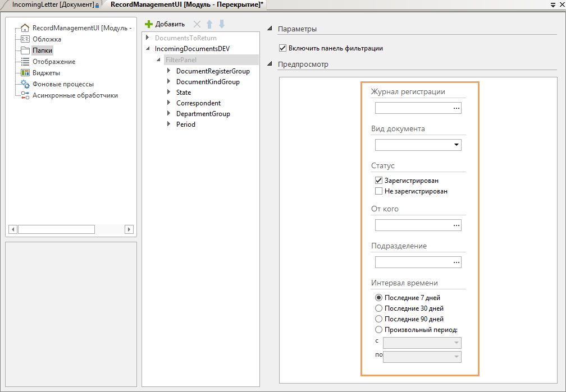The image size is (566, 392).
Task: Click the horizontal scrollbar in left tree panel
Action: tap(56, 229)
